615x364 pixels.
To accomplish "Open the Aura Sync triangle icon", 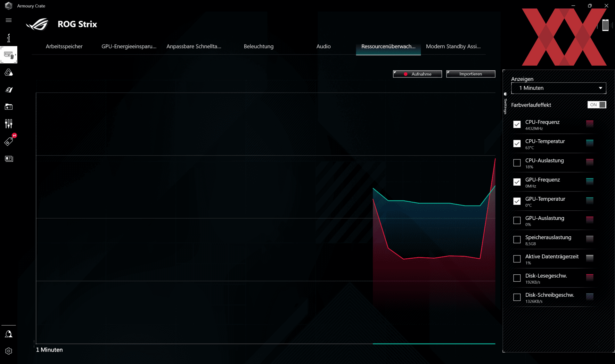I will tap(9, 73).
